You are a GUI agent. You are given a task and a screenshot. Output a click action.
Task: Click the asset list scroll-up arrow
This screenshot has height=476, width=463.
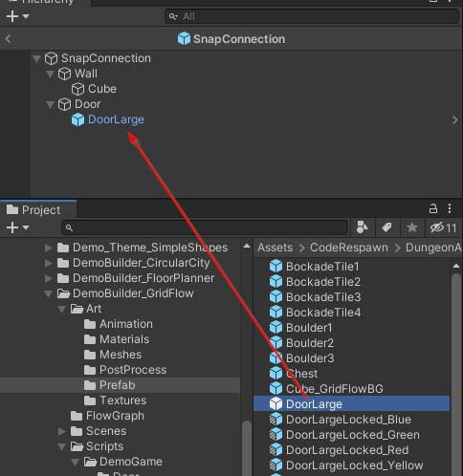(x=456, y=266)
